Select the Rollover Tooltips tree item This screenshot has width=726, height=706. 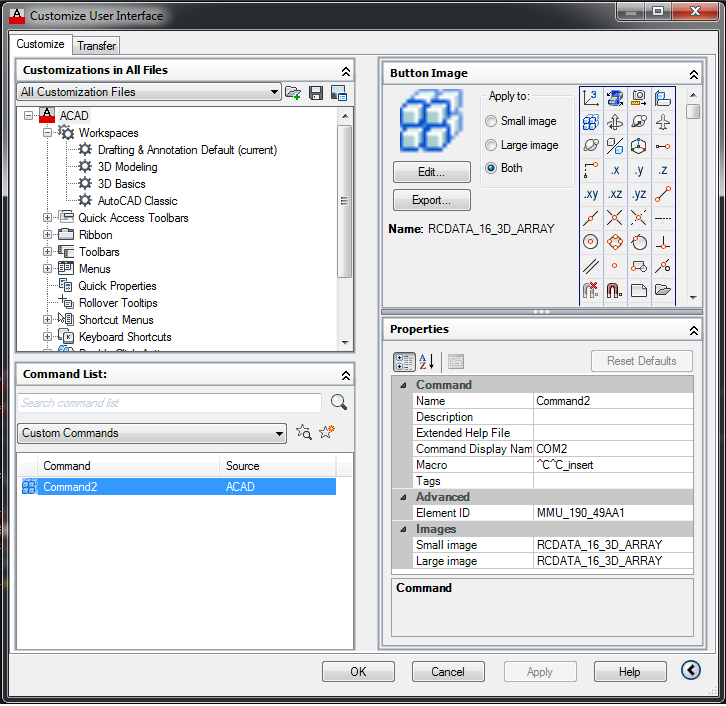point(118,303)
